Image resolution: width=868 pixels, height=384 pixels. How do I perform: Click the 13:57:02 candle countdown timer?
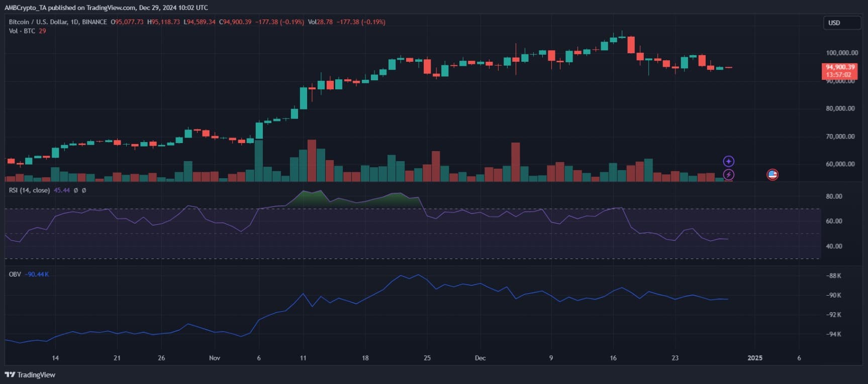pyautogui.click(x=840, y=74)
